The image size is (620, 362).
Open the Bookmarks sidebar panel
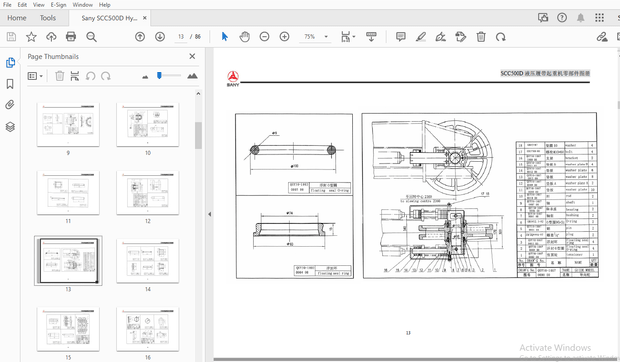pyautogui.click(x=10, y=84)
